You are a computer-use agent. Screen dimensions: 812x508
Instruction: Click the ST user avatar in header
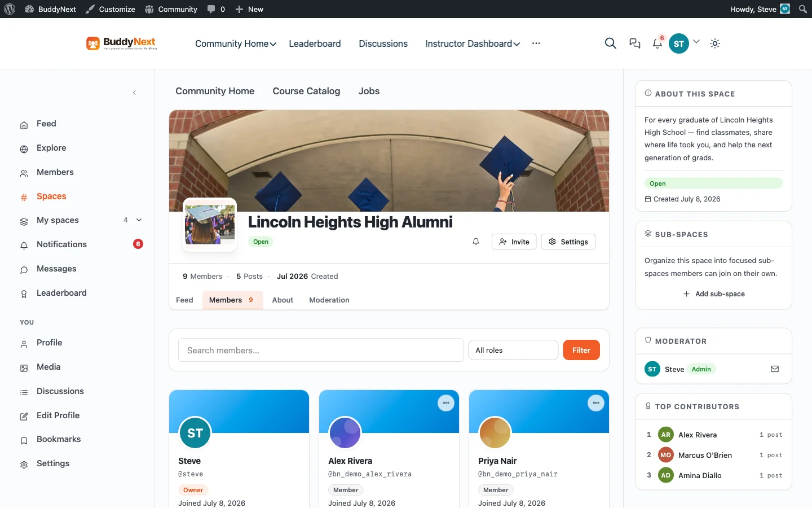[679, 43]
